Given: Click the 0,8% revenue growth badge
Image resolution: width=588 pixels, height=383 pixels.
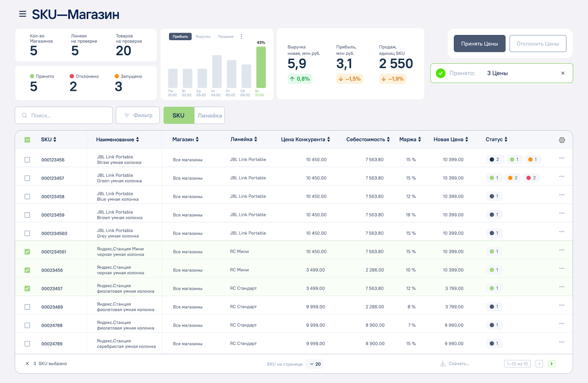Looking at the screenshot, I should click(x=300, y=79).
